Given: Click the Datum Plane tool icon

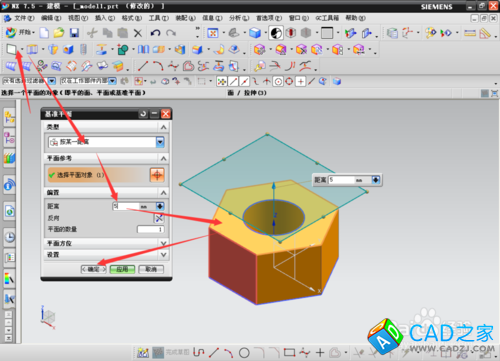Looking at the screenshot, I should click(11, 50).
